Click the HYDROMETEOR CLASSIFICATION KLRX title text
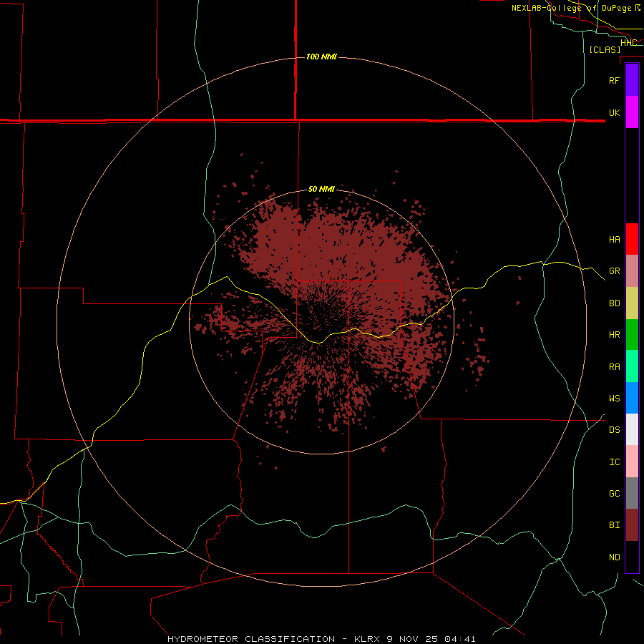Image resolution: width=644 pixels, height=644 pixels. pyautogui.click(x=321, y=639)
